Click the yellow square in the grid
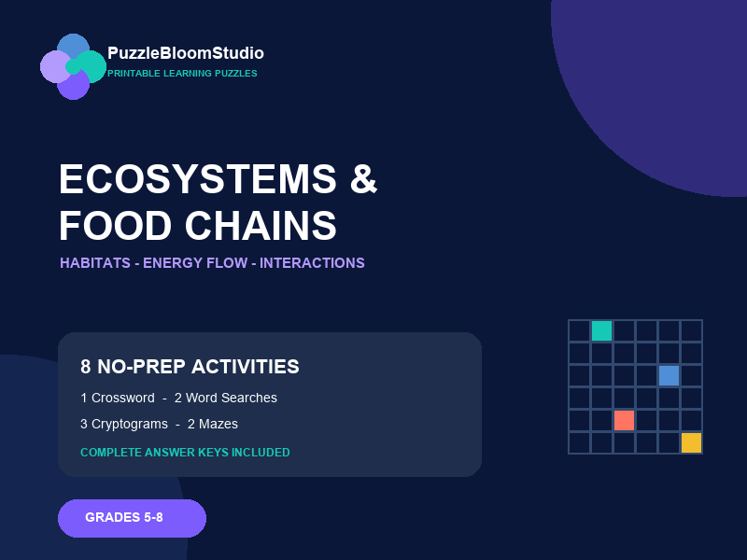 tap(691, 442)
